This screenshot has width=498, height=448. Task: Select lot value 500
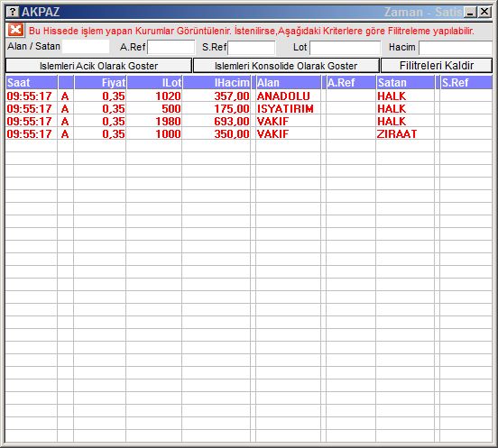[154, 108]
